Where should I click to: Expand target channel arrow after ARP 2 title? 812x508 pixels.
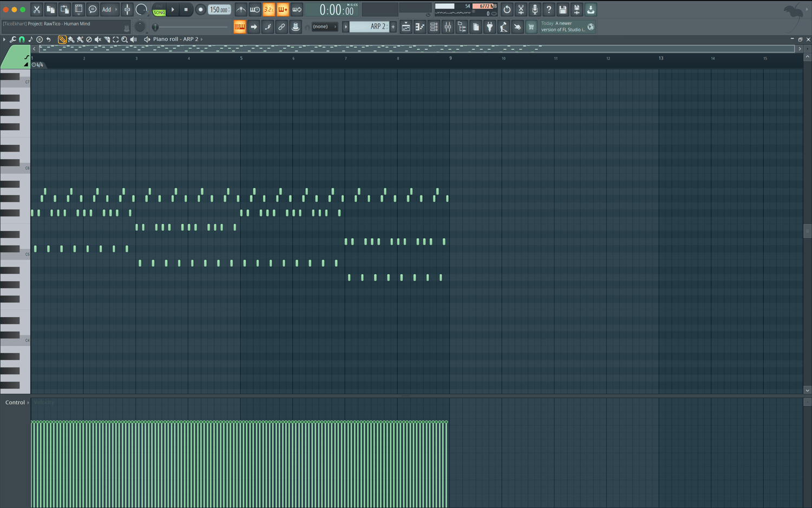pyautogui.click(x=202, y=39)
